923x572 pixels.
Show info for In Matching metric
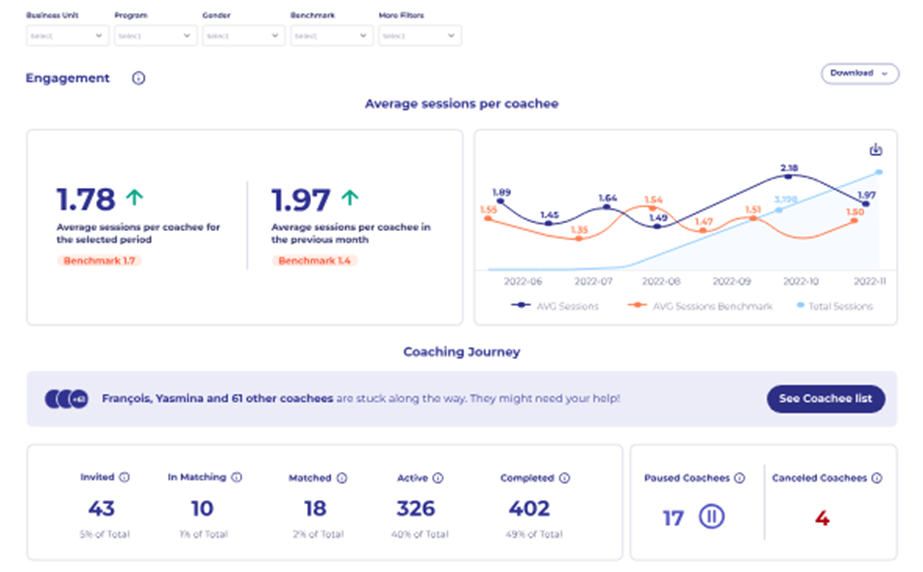[237, 477]
